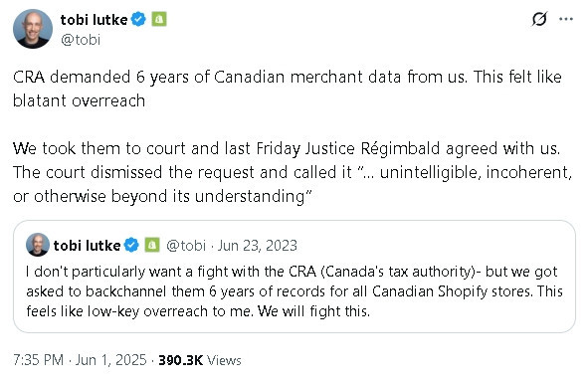This screenshot has height=382, width=588.
Task: View the 390.3K Views count
Action: (x=200, y=360)
